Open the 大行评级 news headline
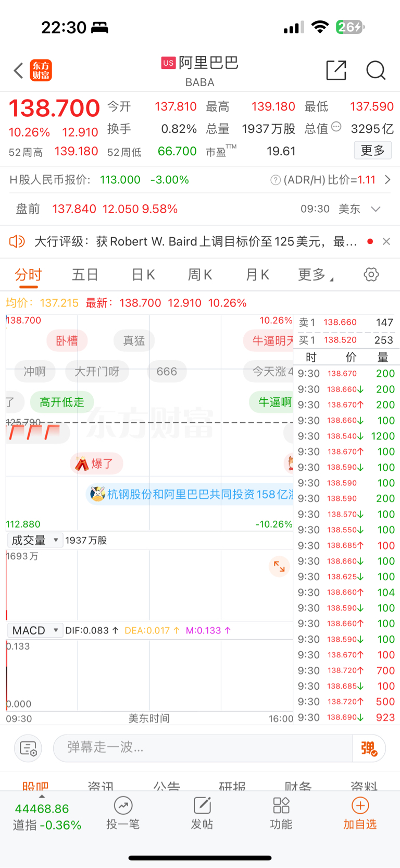Viewport: 400px width, 868px height. (x=195, y=241)
